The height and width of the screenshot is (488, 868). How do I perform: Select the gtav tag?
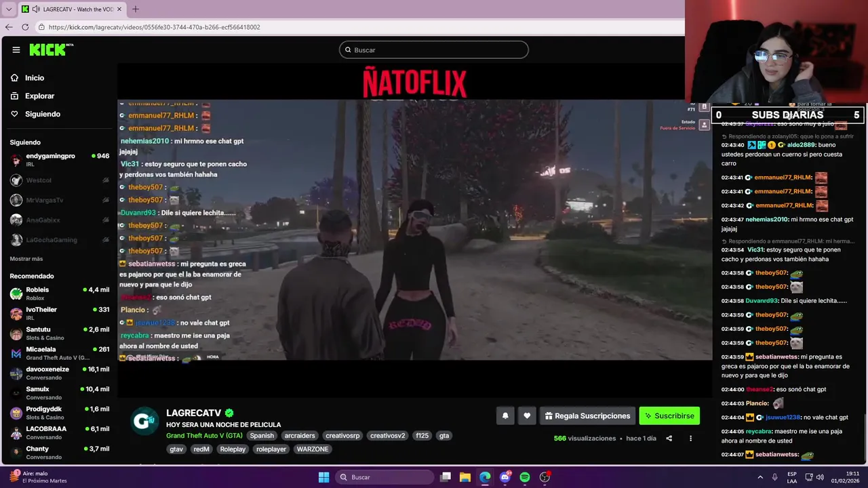[176, 449]
